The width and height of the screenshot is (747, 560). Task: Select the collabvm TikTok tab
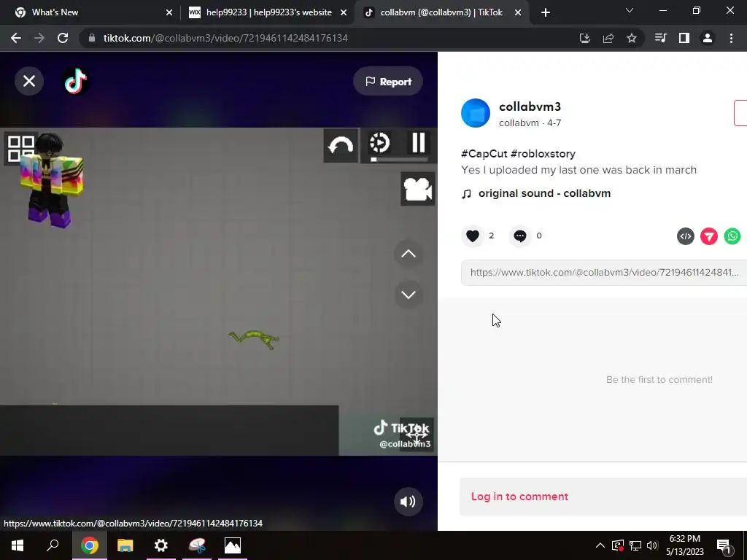[441, 12]
